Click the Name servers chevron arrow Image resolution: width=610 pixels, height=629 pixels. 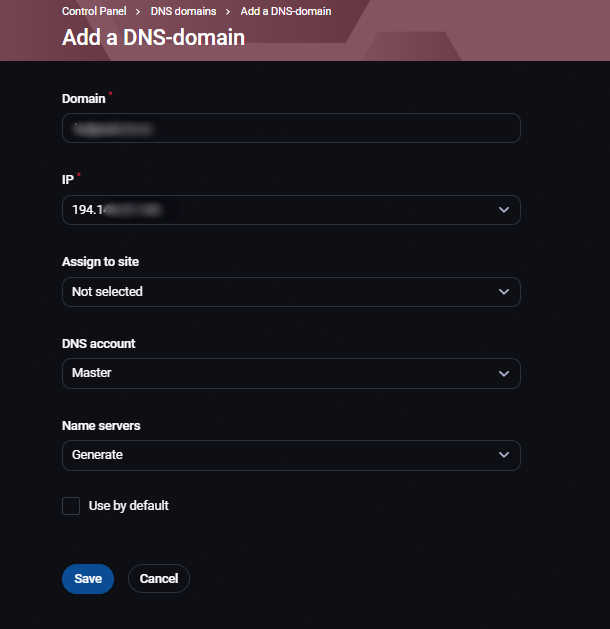click(504, 455)
